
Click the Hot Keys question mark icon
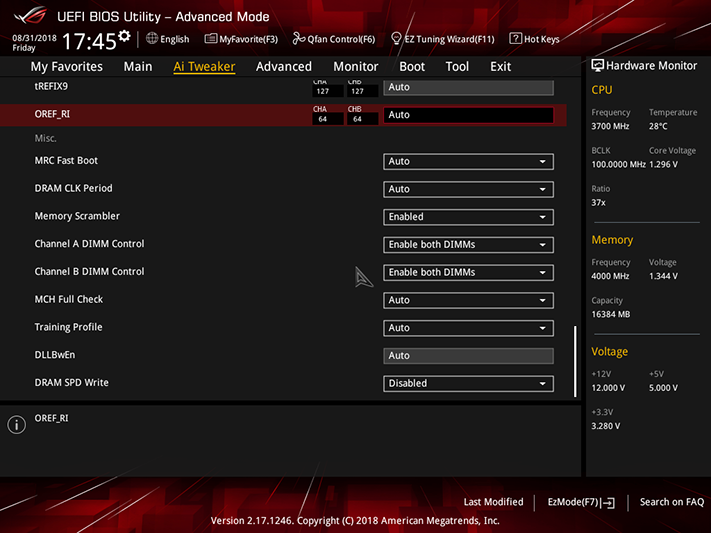pyautogui.click(x=515, y=39)
